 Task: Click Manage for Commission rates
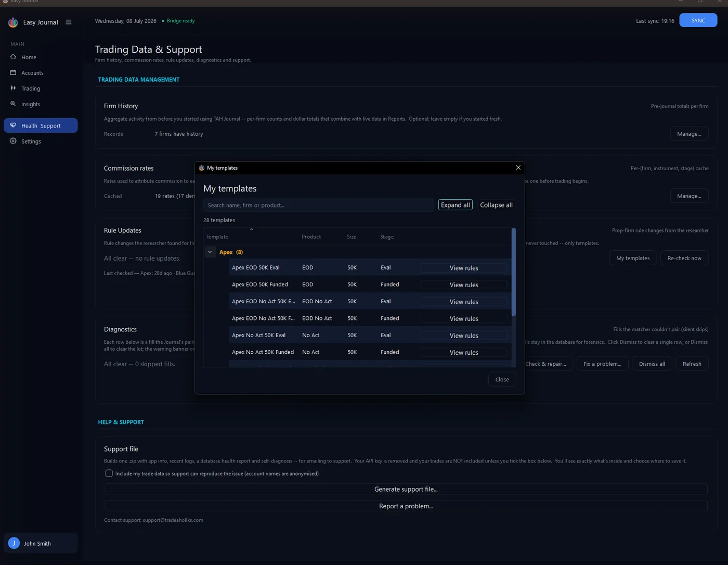point(689,196)
